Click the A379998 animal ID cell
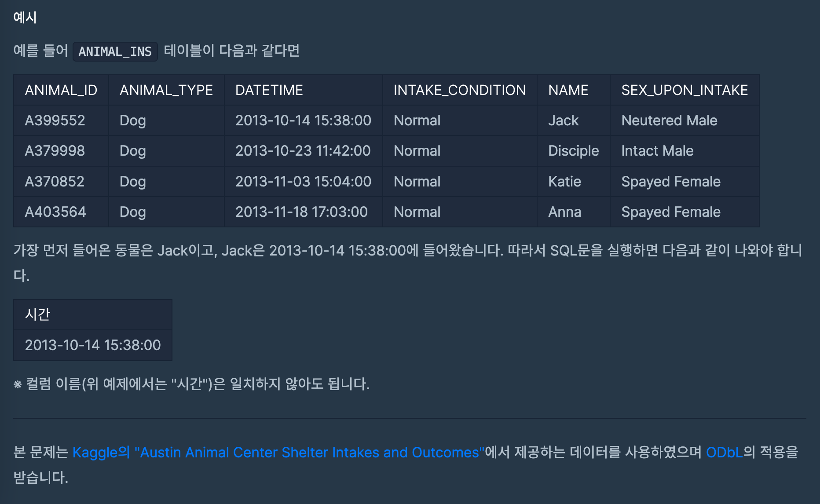820x504 pixels. [x=55, y=151]
